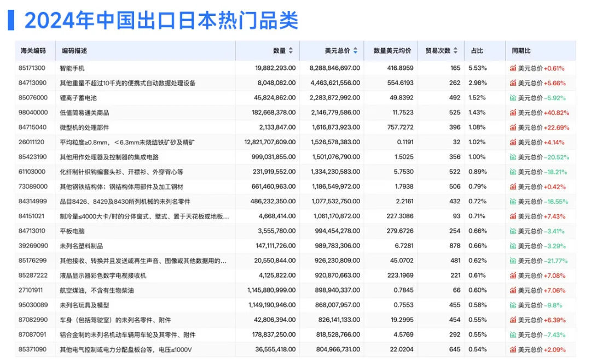Click sort arrows next to 贸易次数
591x364 pixels.
tap(455, 51)
